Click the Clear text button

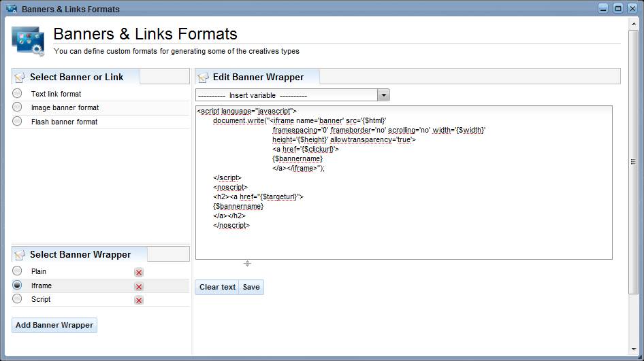(217, 287)
